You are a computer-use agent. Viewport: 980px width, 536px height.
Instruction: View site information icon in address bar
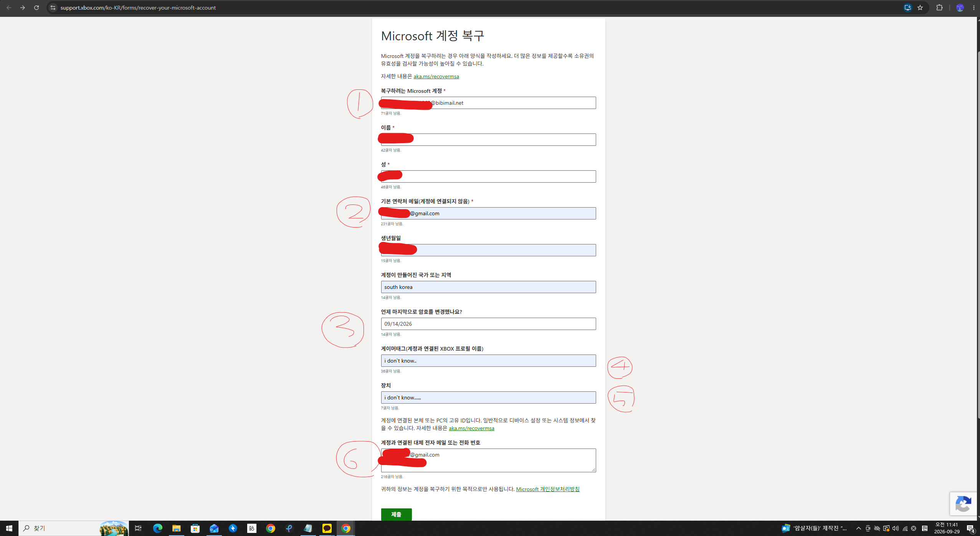click(x=53, y=8)
